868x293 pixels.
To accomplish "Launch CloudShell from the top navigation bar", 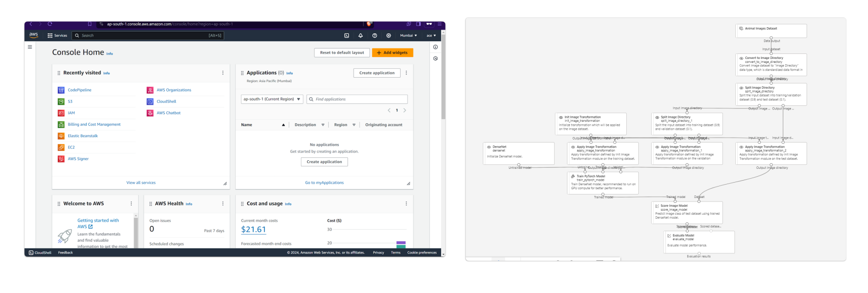I will [x=347, y=36].
